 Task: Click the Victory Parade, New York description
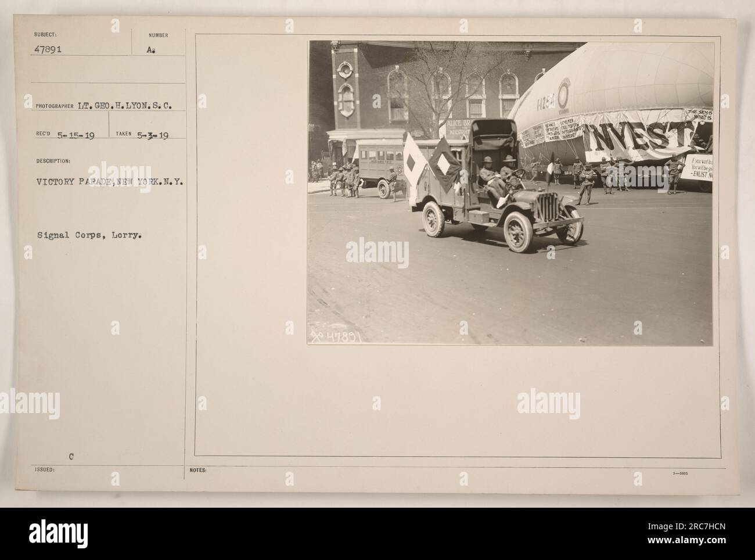pos(110,181)
